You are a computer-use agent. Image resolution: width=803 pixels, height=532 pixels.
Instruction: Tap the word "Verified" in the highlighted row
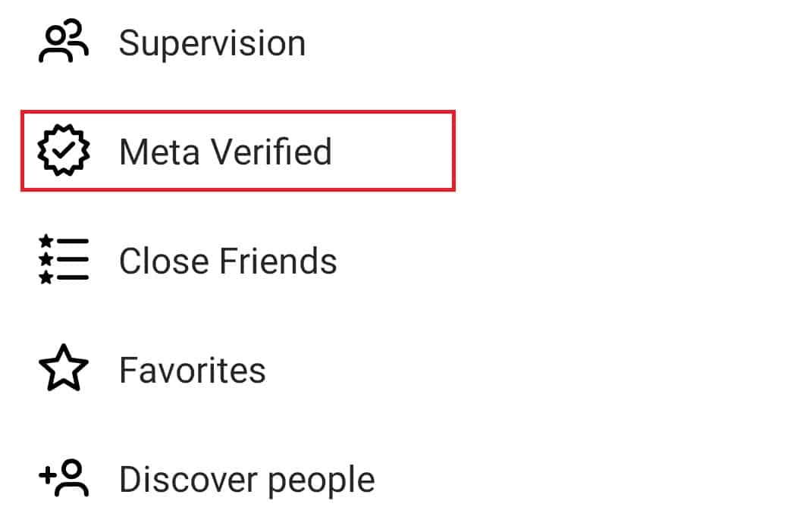(x=271, y=152)
